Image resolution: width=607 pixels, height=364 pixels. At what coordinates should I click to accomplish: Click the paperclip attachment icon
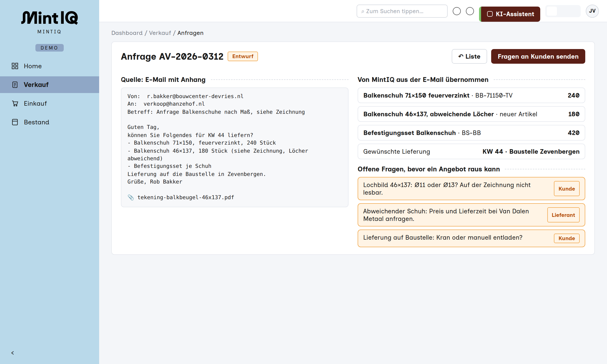tap(131, 197)
